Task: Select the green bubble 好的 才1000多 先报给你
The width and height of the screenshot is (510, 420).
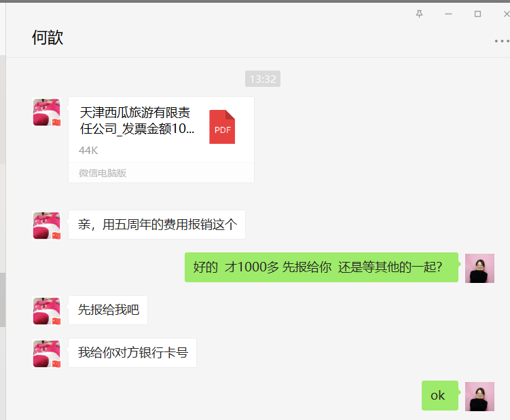Action: point(321,267)
